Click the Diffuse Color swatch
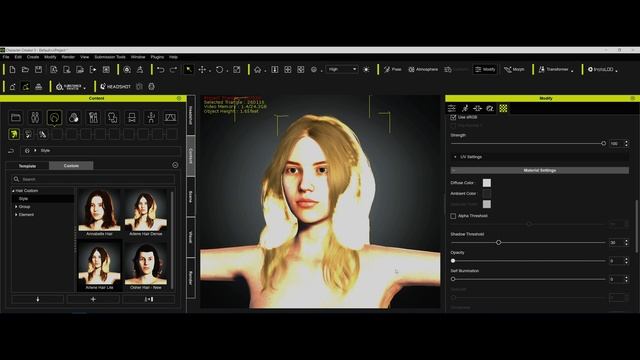The image size is (640, 360). pyautogui.click(x=487, y=183)
